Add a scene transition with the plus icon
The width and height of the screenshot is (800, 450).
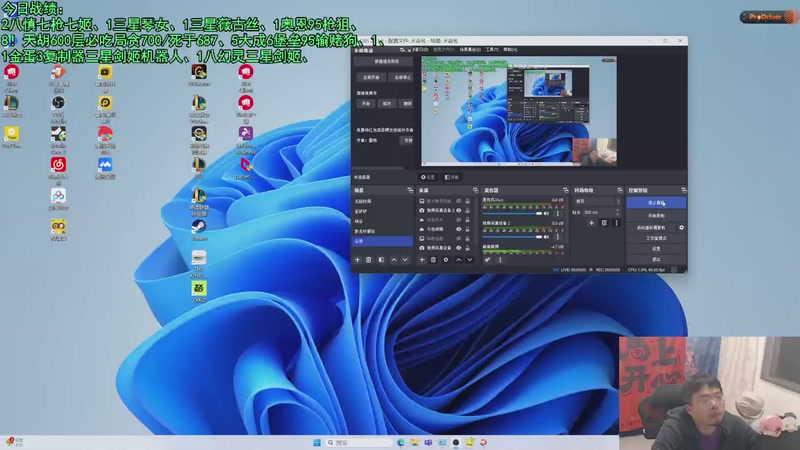(x=591, y=223)
